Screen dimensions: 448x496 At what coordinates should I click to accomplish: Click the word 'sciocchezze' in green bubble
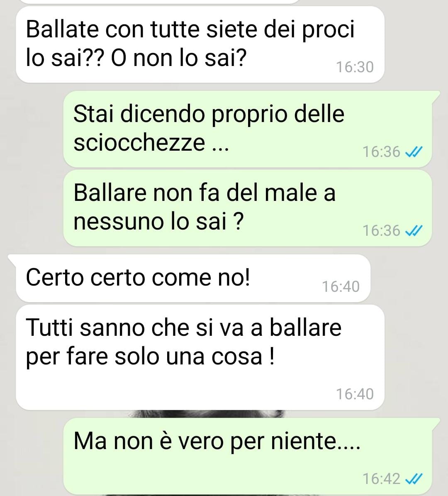pos(139,143)
